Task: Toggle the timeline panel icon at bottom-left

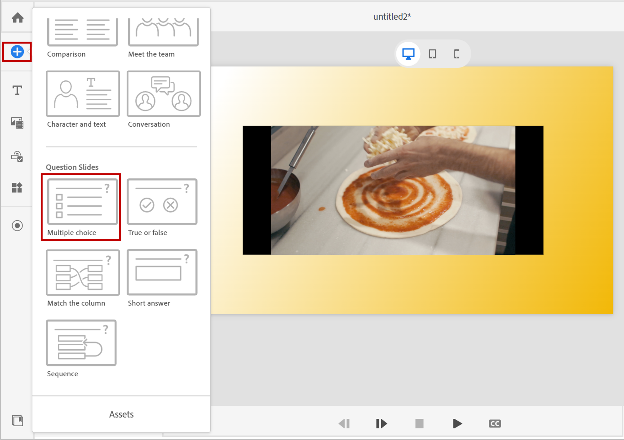Action: click(17, 420)
